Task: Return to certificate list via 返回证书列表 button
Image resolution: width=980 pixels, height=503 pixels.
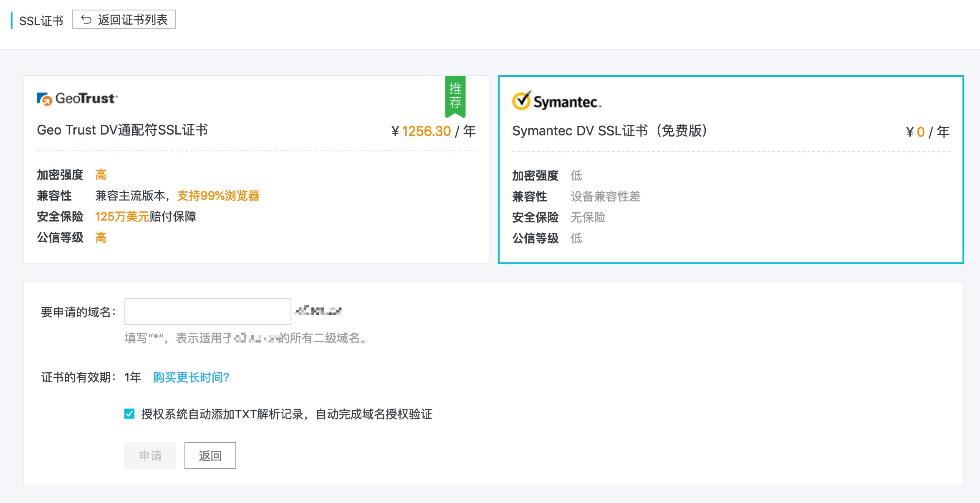Action: point(124,20)
